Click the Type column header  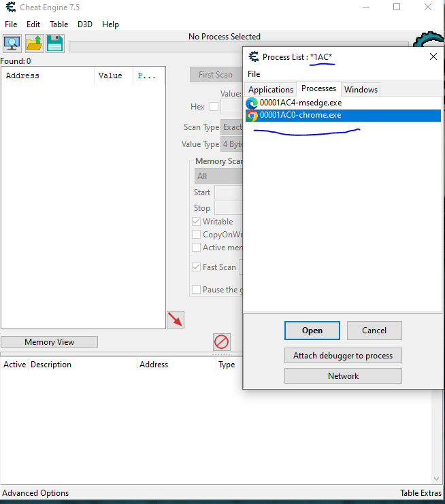(229, 365)
